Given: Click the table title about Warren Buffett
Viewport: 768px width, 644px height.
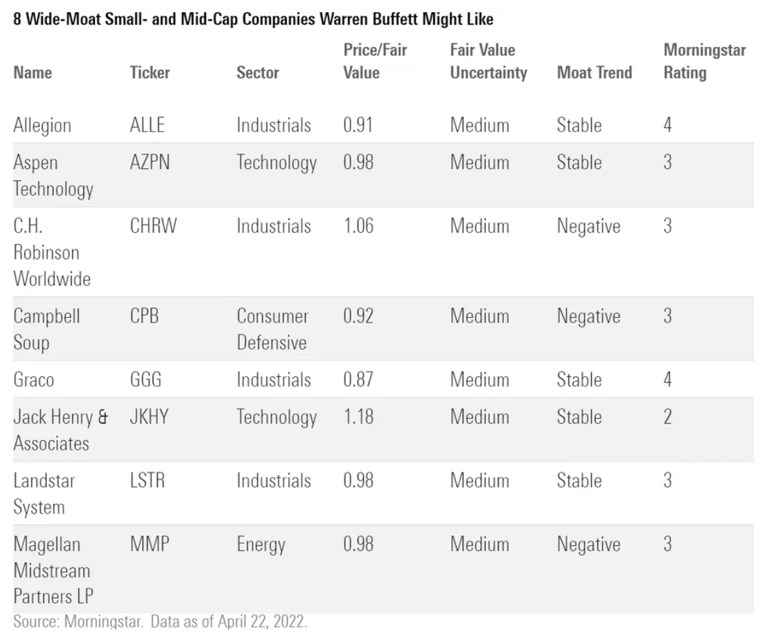Looking at the screenshot, I should [253, 18].
